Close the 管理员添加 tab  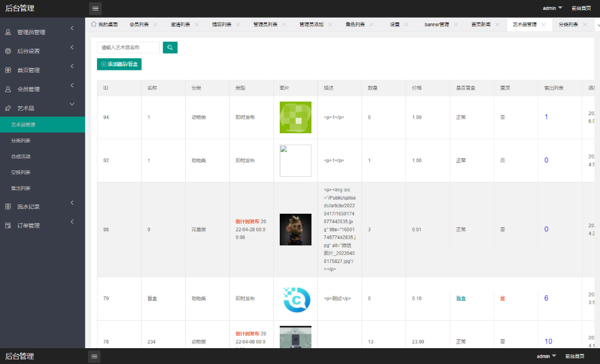pos(330,25)
